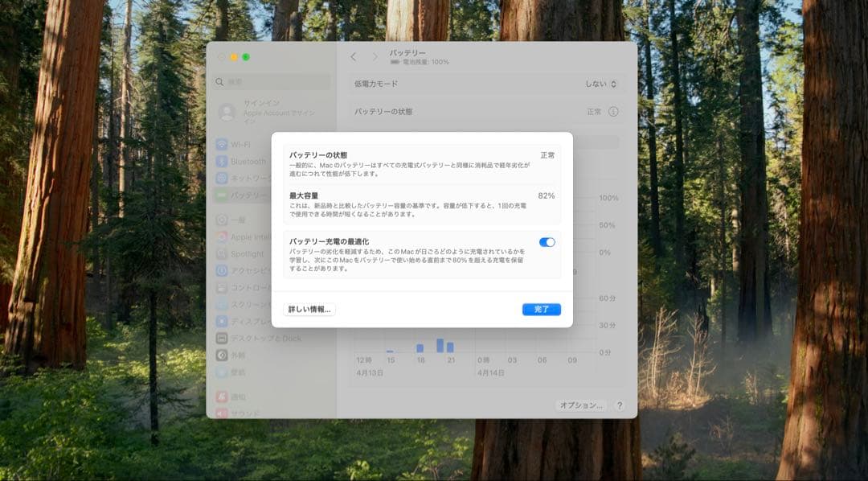Viewport: 868px width, 481px height.
Task: Navigate back with the left chevron
Action: 353,57
